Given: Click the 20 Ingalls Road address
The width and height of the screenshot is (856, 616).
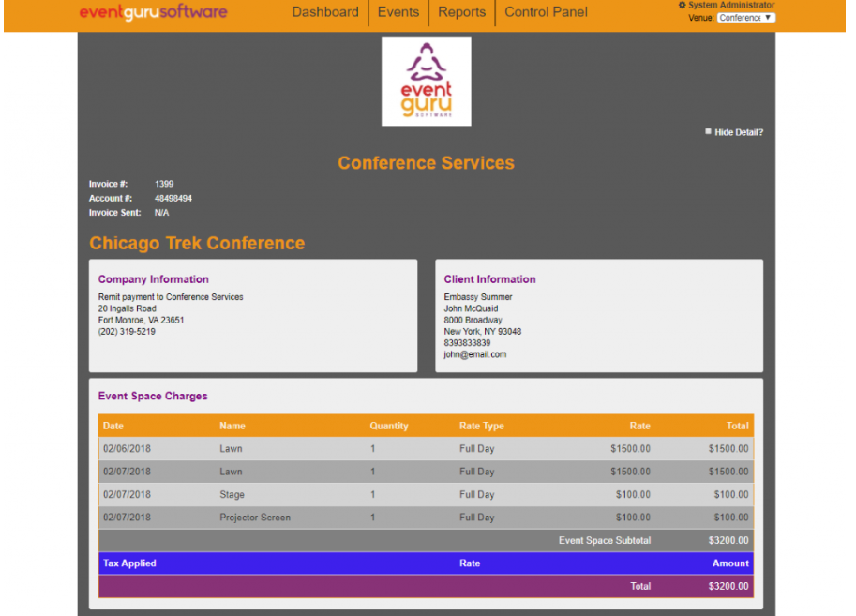Looking at the screenshot, I should pyautogui.click(x=128, y=308).
